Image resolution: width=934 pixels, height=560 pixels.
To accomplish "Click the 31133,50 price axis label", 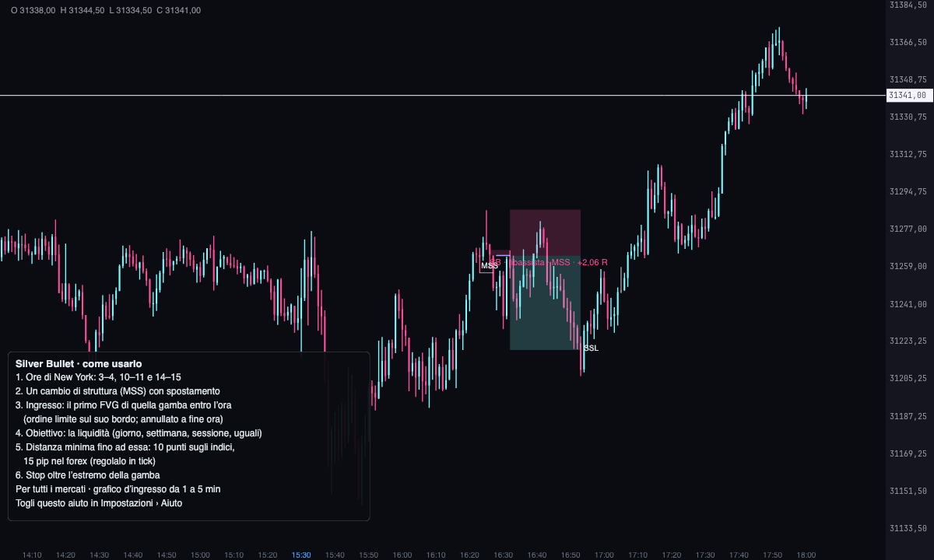I will [908, 528].
